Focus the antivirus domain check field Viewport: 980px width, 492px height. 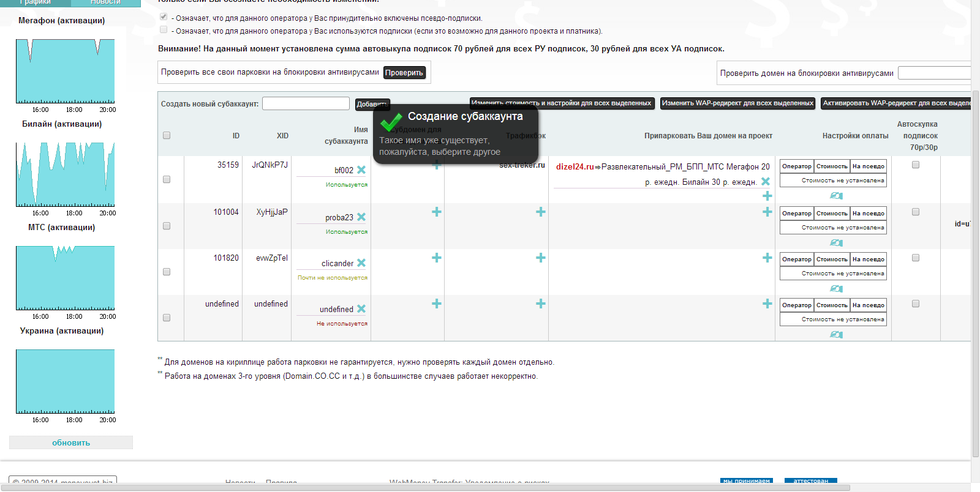(x=935, y=73)
